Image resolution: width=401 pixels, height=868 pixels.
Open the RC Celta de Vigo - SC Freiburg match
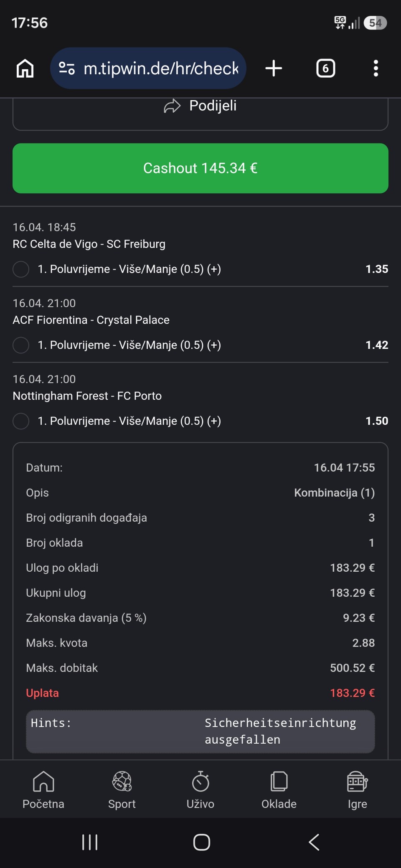tap(89, 244)
